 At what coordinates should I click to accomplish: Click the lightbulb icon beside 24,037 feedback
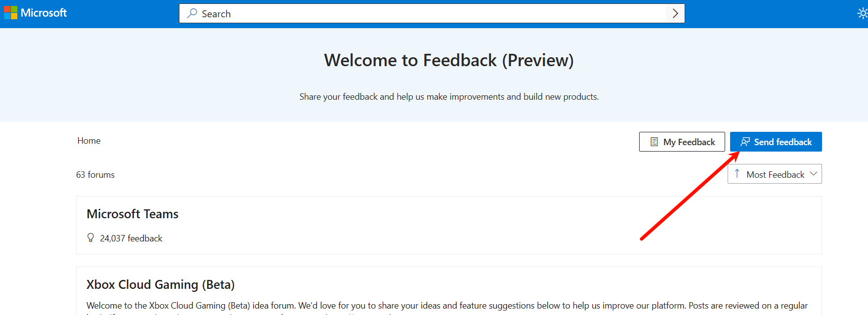coord(90,237)
